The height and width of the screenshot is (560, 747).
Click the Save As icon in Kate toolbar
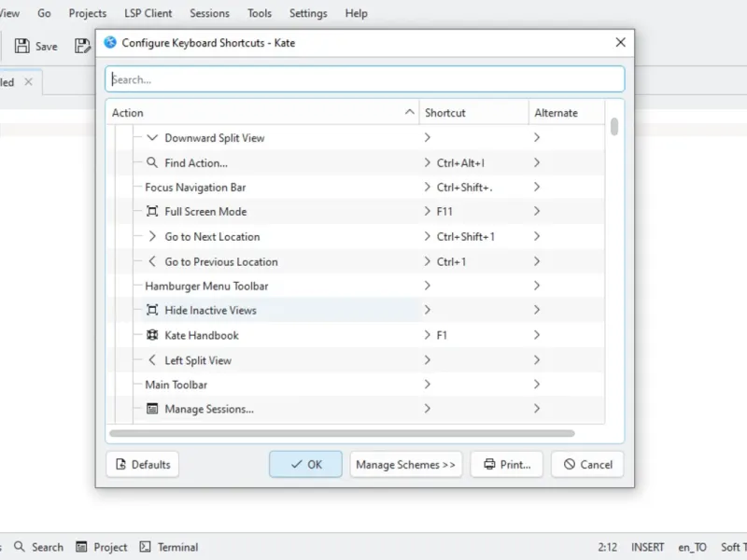[83, 46]
